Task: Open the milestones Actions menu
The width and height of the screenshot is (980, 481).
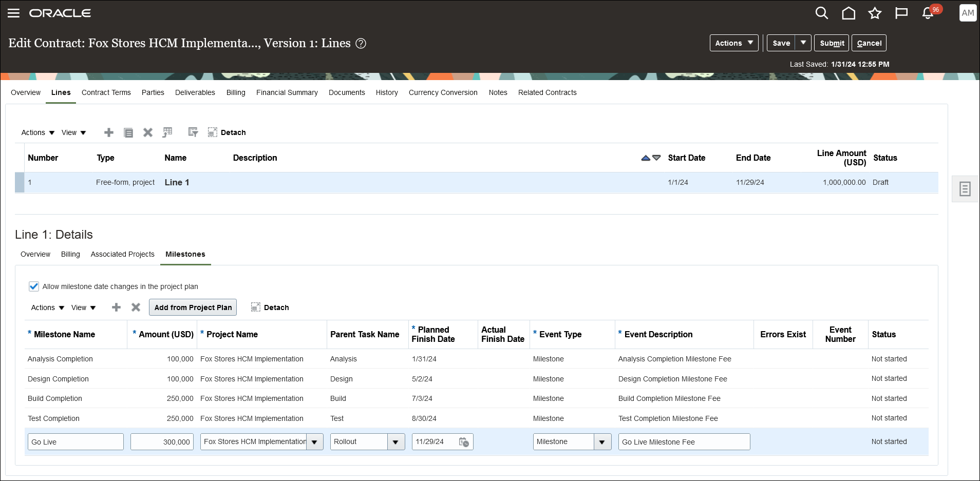Action: 48,307
